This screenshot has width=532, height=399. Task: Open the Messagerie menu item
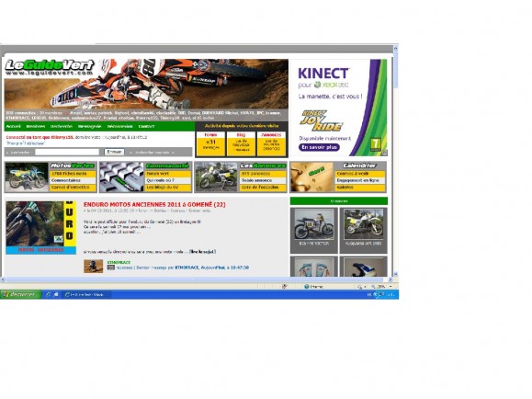[89, 126]
